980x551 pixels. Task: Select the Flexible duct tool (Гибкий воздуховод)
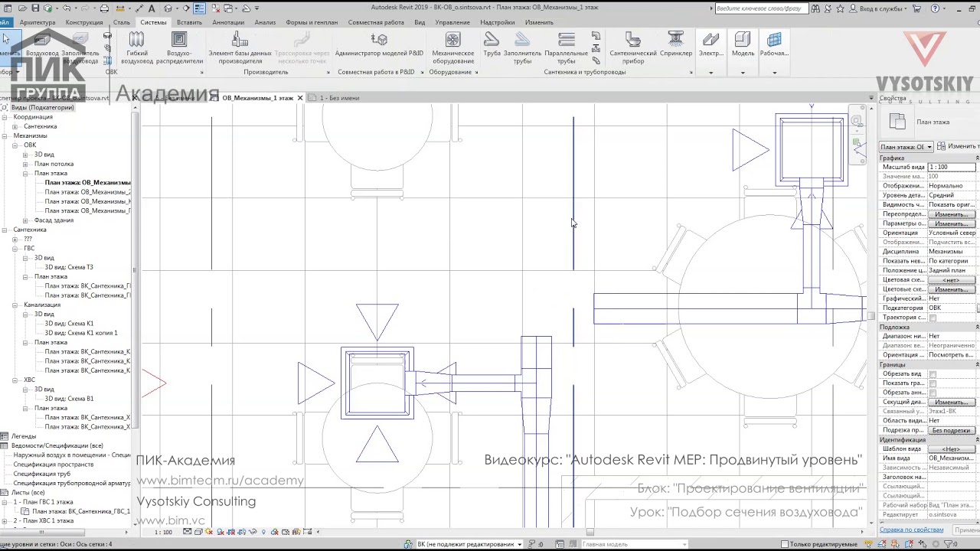(x=137, y=47)
